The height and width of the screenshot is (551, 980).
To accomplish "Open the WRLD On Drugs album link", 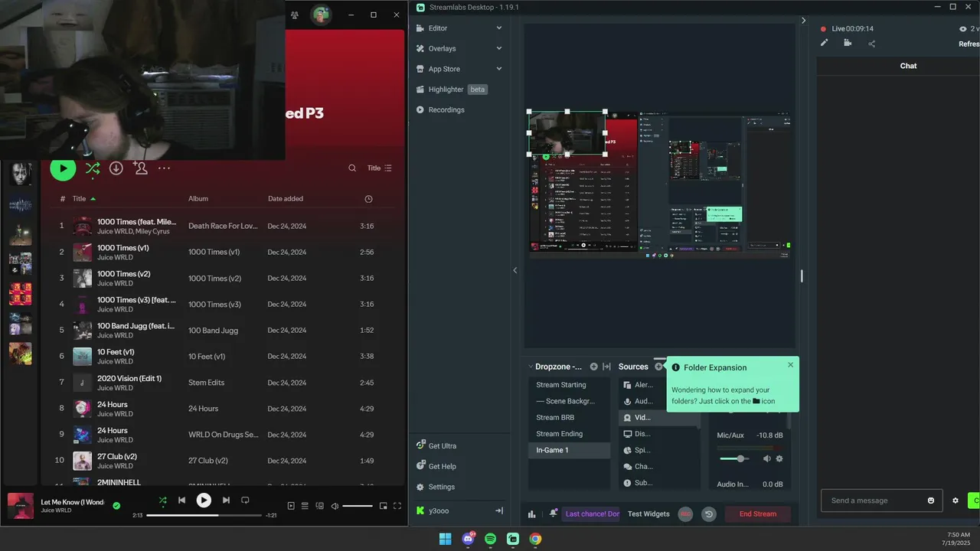I will click(x=223, y=435).
